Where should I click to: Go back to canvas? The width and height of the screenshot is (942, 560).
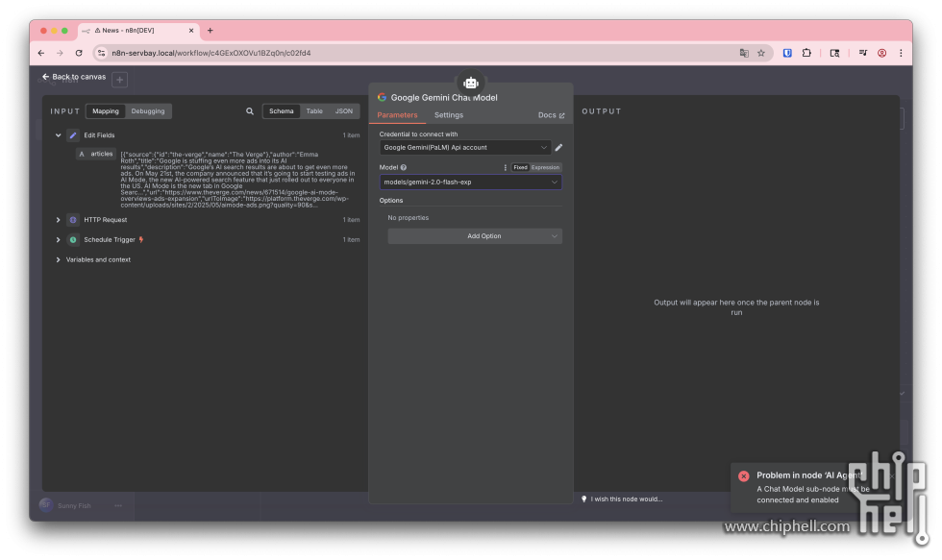pos(74,77)
